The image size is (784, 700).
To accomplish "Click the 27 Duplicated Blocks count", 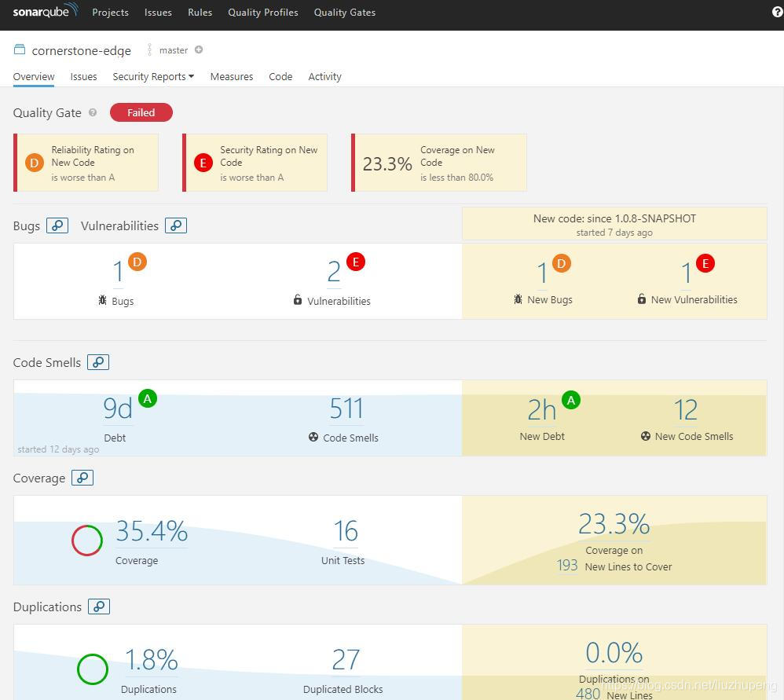I will (346, 660).
